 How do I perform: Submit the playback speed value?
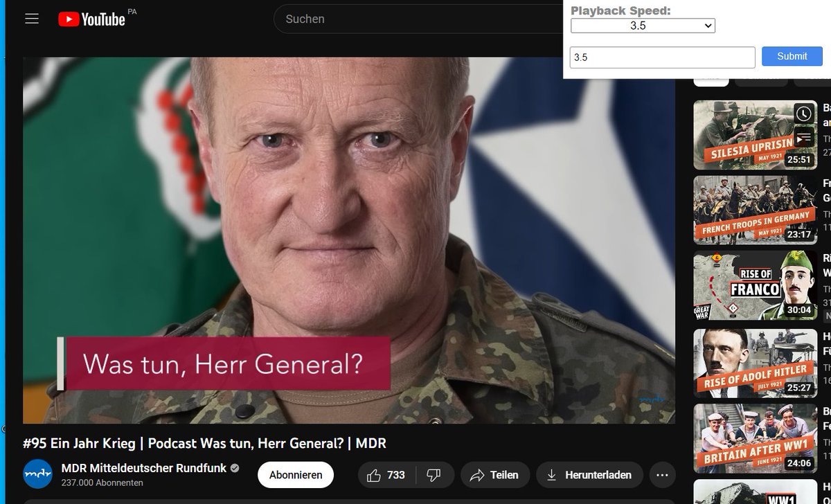pyautogui.click(x=792, y=56)
